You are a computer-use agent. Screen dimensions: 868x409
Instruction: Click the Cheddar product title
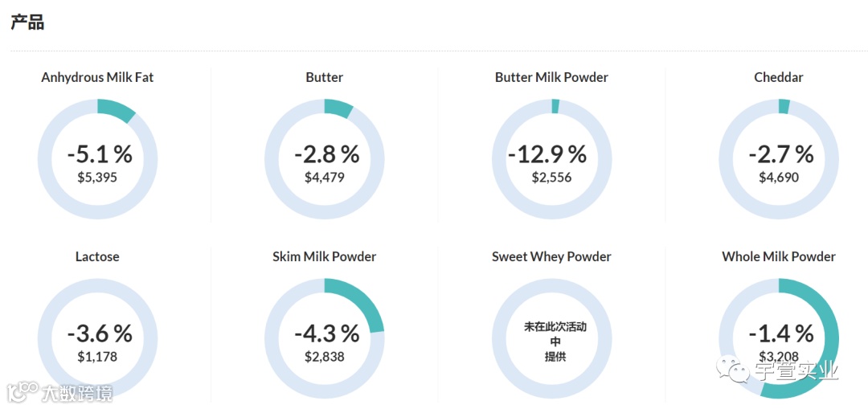coord(779,77)
